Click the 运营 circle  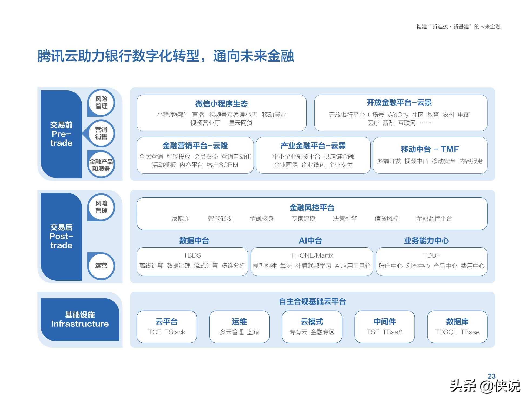(x=101, y=266)
